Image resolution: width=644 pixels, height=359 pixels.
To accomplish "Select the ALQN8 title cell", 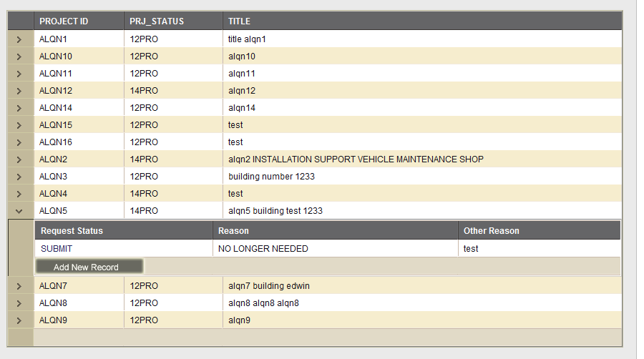I will click(263, 303).
